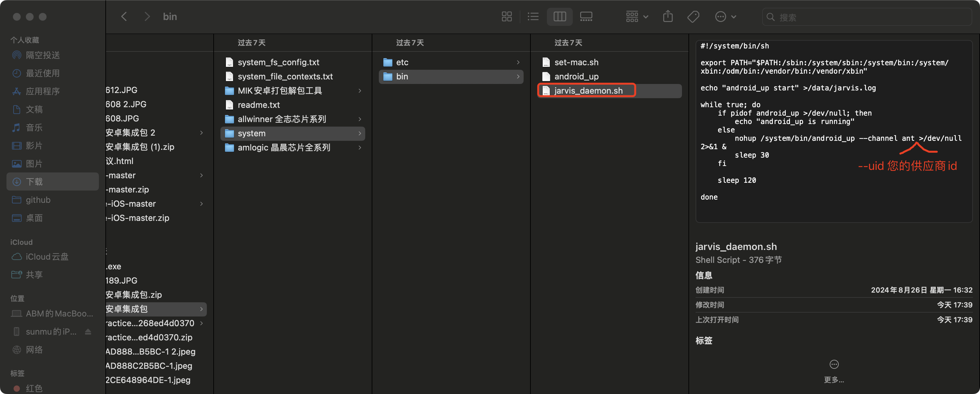Expand the etc folder chevron

(518, 62)
